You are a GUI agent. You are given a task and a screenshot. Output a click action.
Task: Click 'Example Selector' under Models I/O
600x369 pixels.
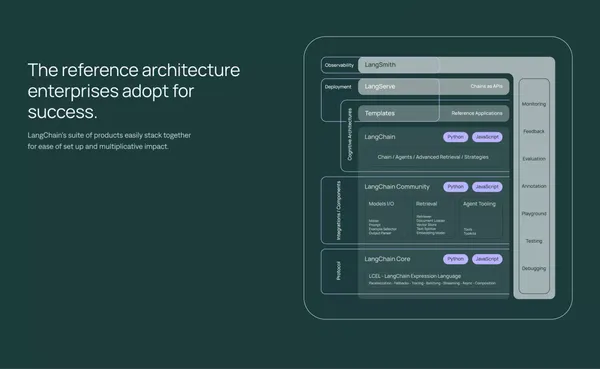[382, 229]
